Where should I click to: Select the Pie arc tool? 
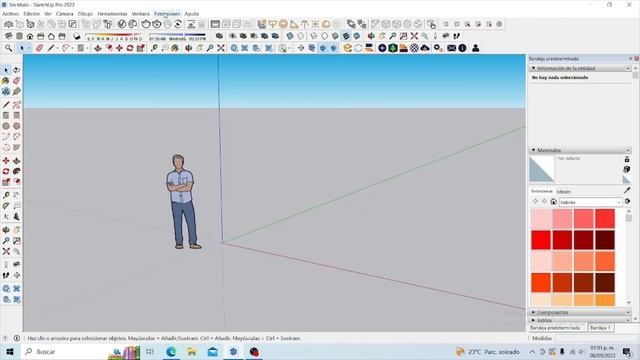[x=16, y=147]
